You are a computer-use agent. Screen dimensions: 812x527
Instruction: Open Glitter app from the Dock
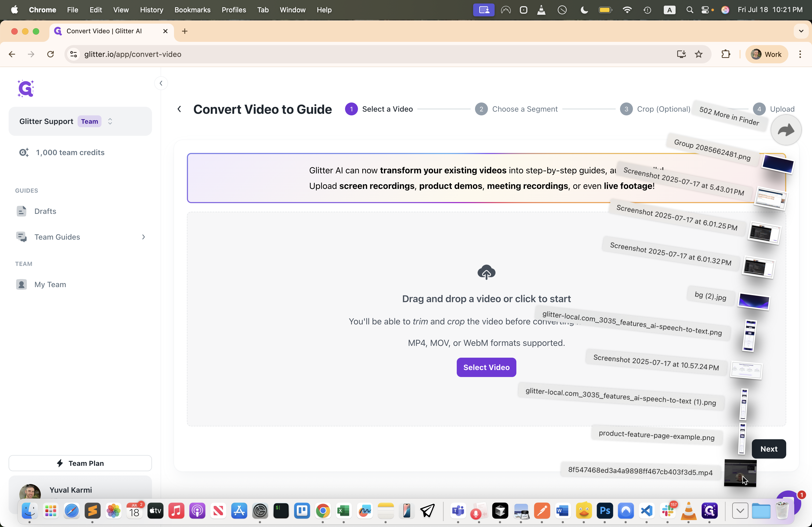(x=710, y=510)
